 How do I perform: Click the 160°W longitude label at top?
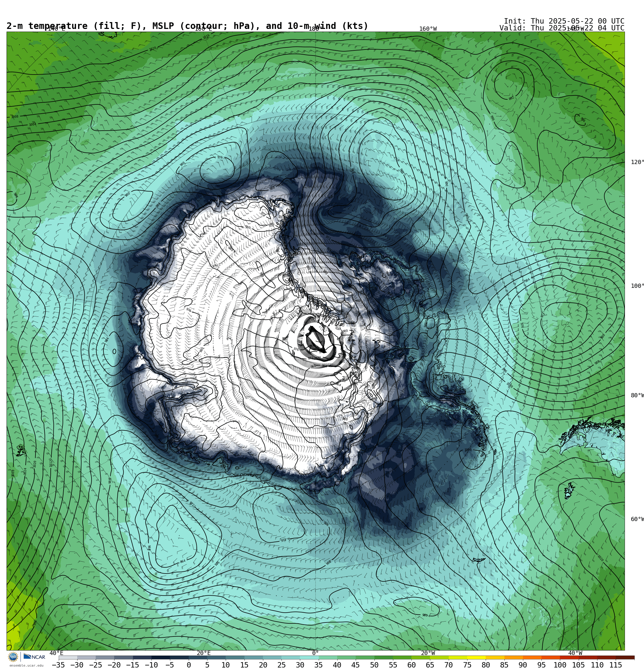point(428,29)
